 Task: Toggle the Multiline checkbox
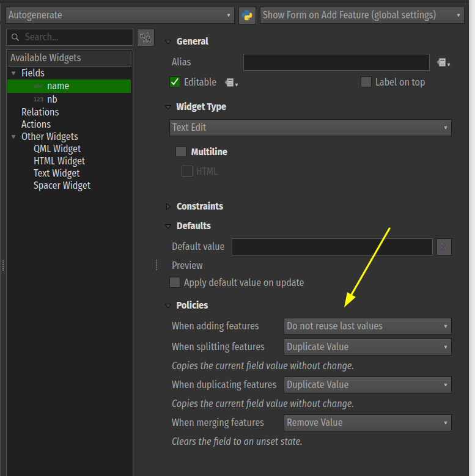181,152
